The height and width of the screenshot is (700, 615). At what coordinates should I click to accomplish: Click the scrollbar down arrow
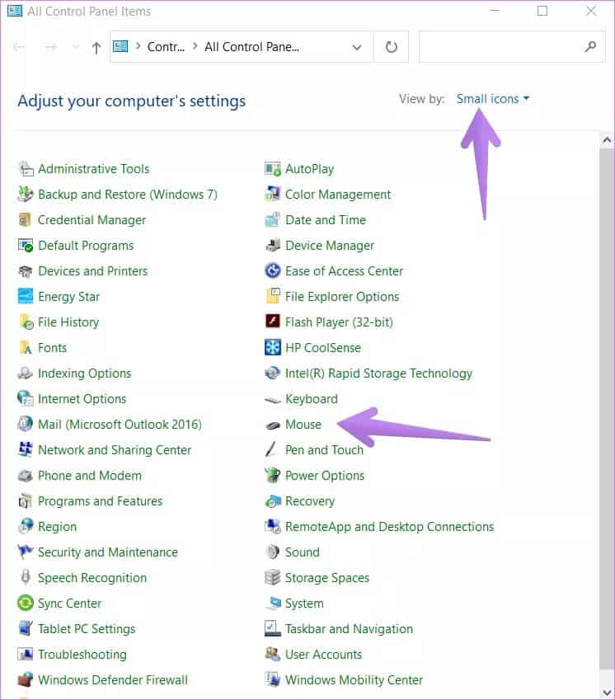(607, 692)
